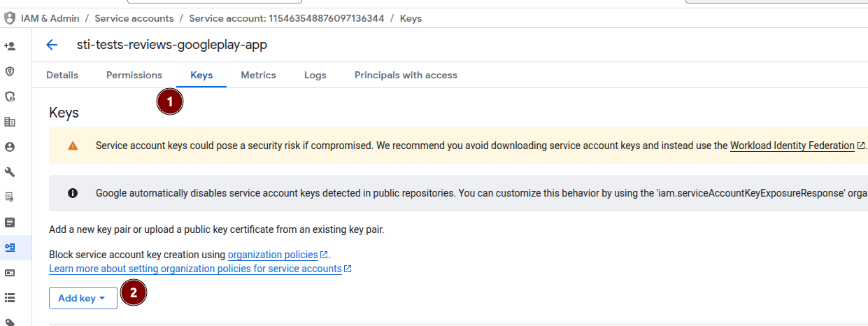Open the Principals with access tab
Image resolution: width=868 pixels, height=326 pixels.
(x=406, y=75)
